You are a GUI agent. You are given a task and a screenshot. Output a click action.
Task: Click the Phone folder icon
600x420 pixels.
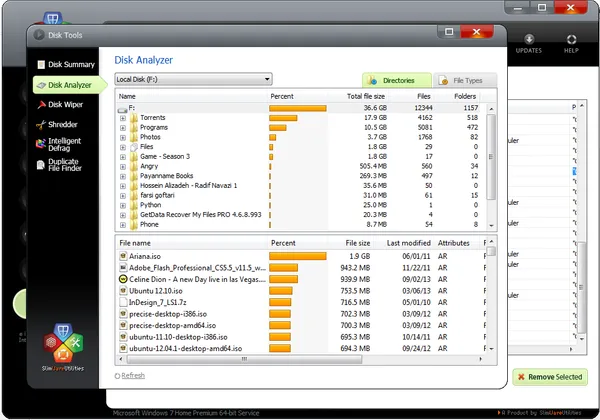coord(134,225)
